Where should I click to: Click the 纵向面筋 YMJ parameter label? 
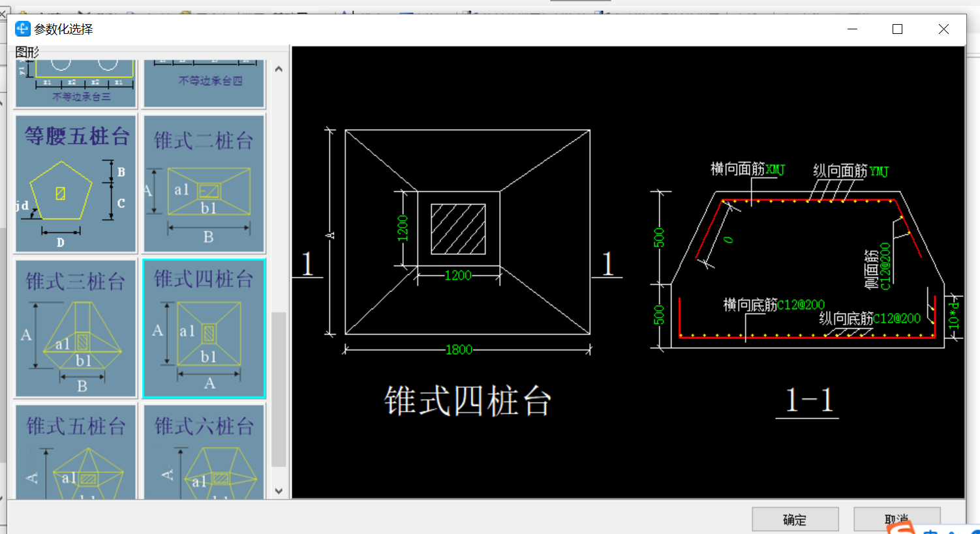coord(851,171)
